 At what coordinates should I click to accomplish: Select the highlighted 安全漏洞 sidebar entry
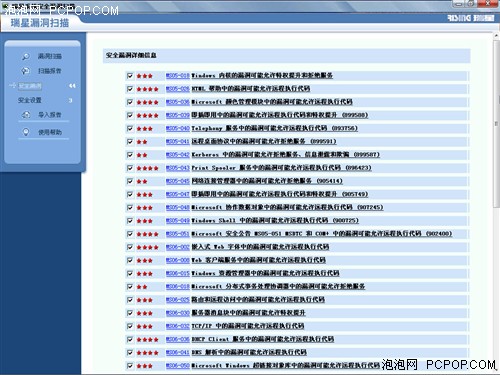point(30,86)
